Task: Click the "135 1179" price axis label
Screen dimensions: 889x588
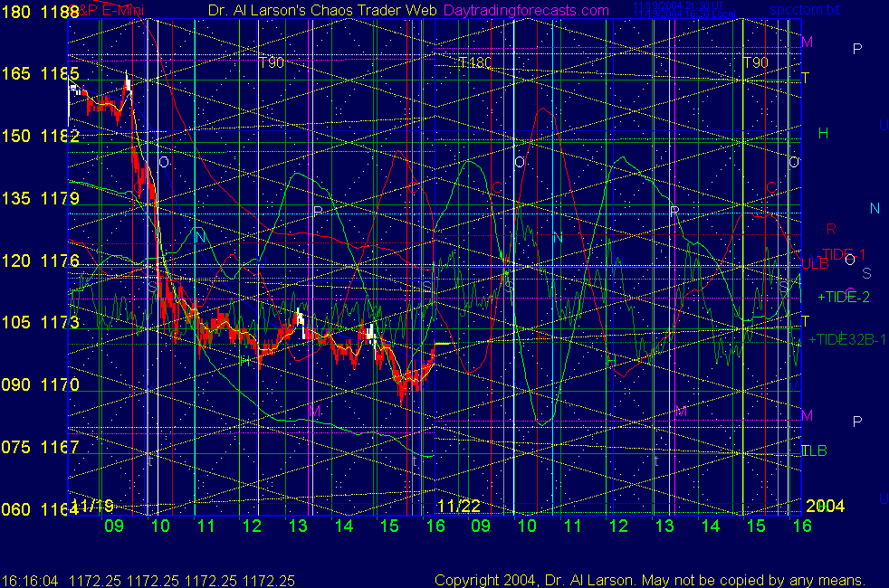Action: click(40, 198)
